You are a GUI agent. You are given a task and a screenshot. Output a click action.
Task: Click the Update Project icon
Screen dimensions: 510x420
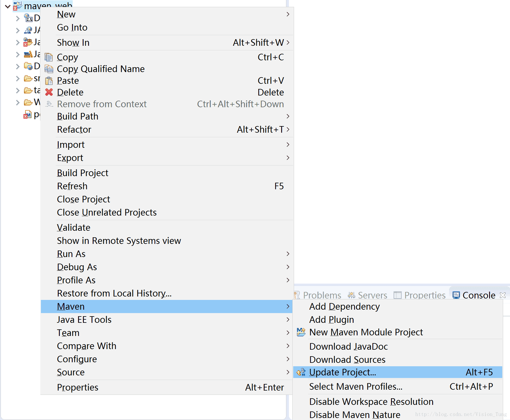point(301,372)
